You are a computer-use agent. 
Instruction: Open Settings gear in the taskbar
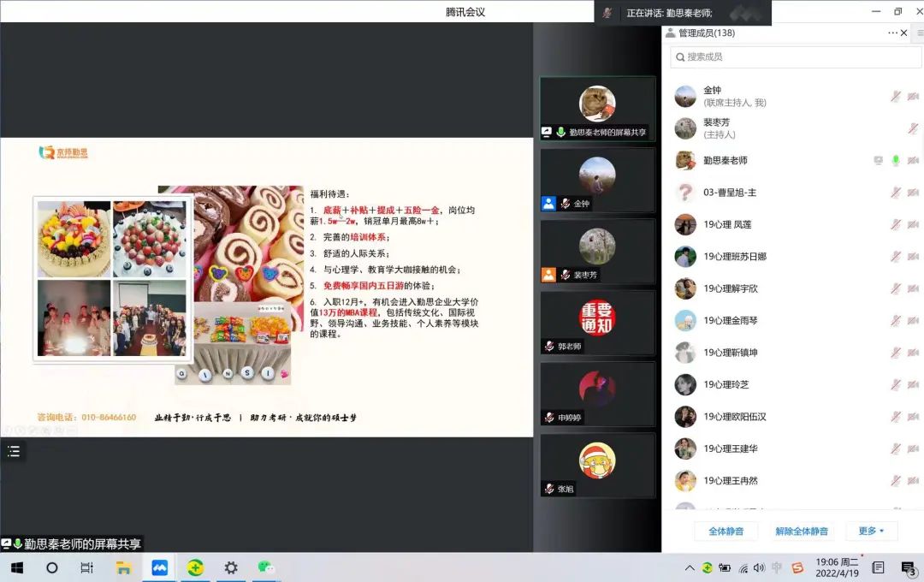point(230,567)
